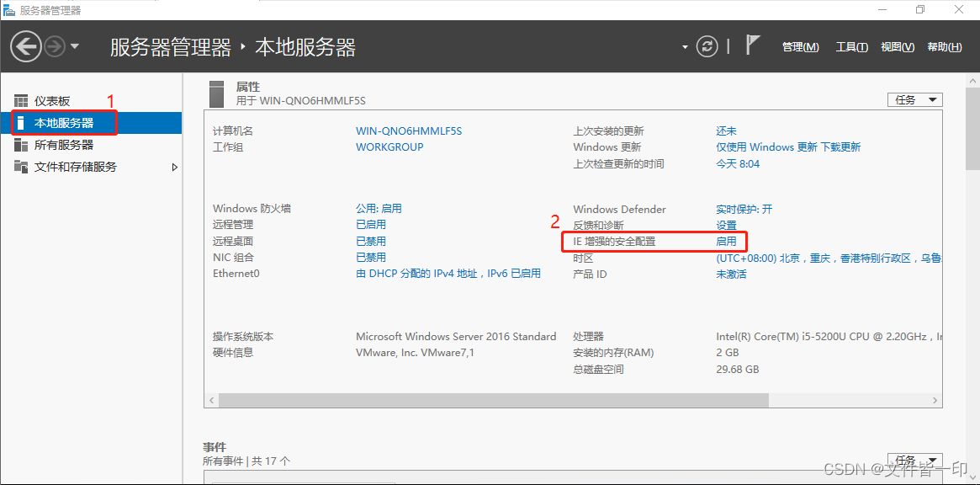
Task: Open the 工具(T) menu
Action: click(x=852, y=47)
